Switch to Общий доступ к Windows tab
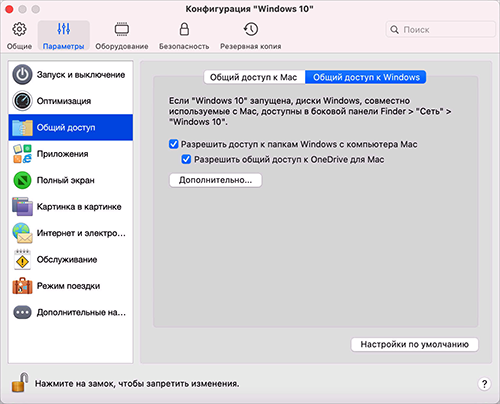 pos(366,77)
